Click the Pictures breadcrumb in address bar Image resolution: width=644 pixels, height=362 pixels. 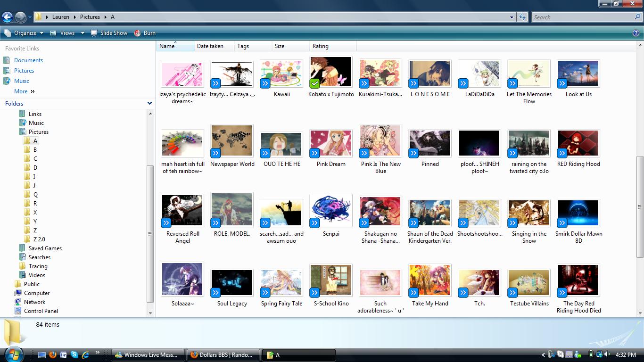tap(90, 17)
